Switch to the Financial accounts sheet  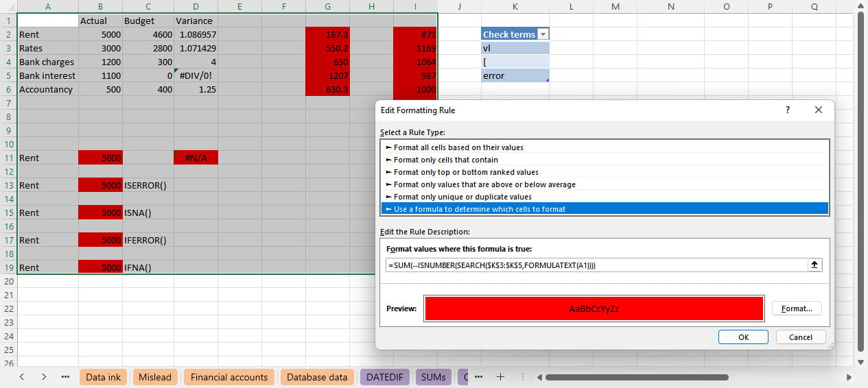(229, 376)
